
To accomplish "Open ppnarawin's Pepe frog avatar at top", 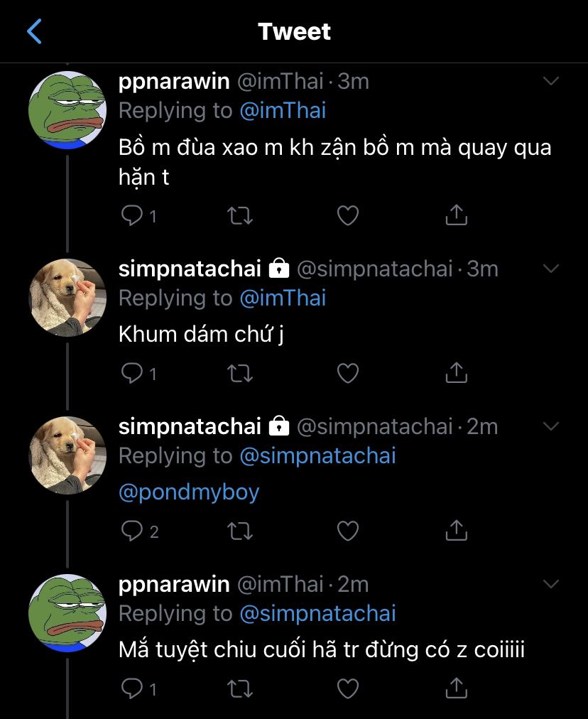I will (x=67, y=110).
